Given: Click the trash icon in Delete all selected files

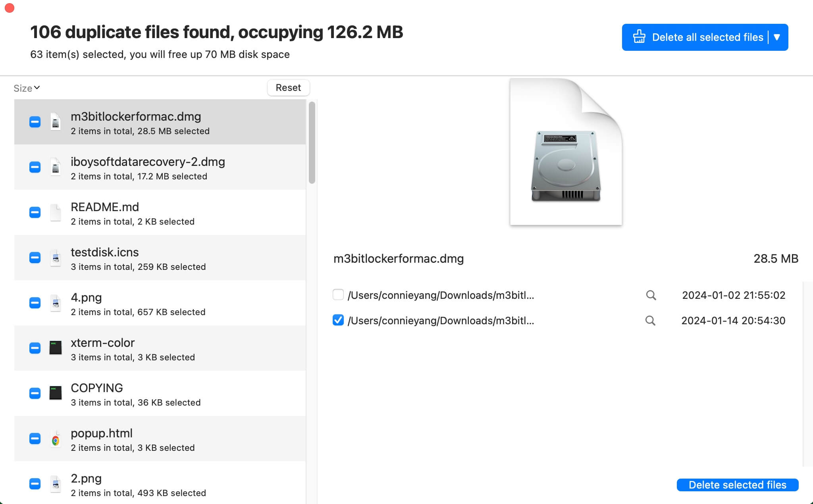Looking at the screenshot, I should pos(640,37).
